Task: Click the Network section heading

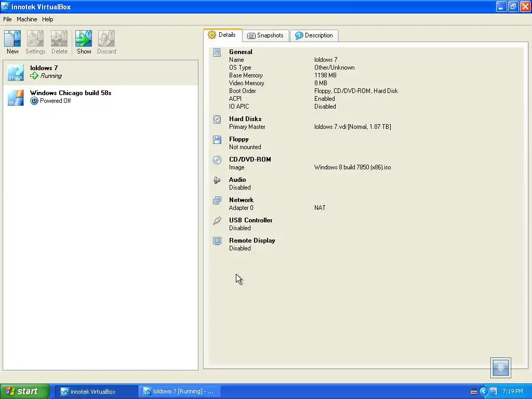Action: [x=241, y=200]
